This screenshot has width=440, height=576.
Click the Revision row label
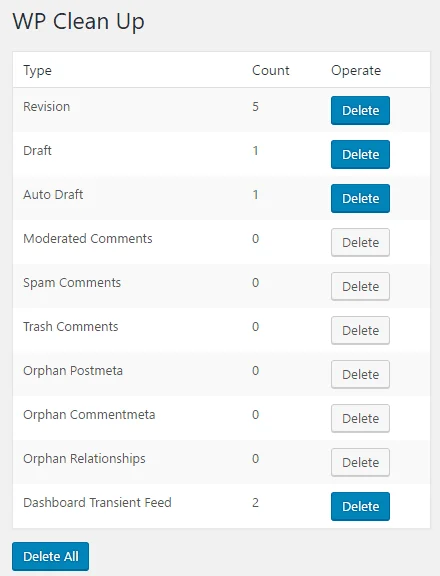(47, 107)
